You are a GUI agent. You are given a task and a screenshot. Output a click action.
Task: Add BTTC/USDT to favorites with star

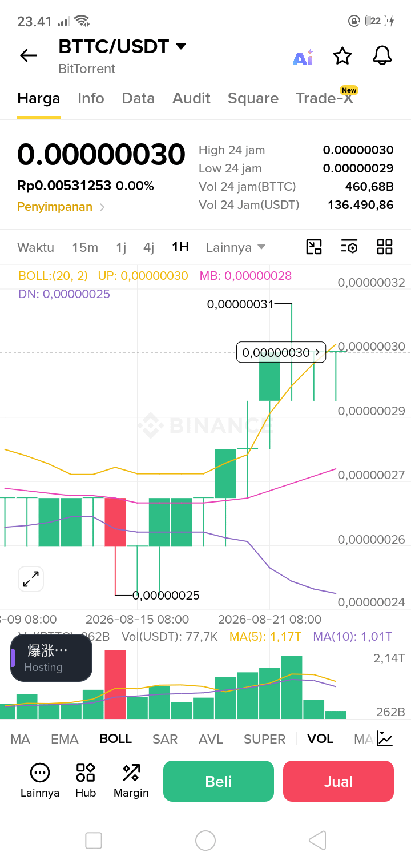[x=342, y=56]
